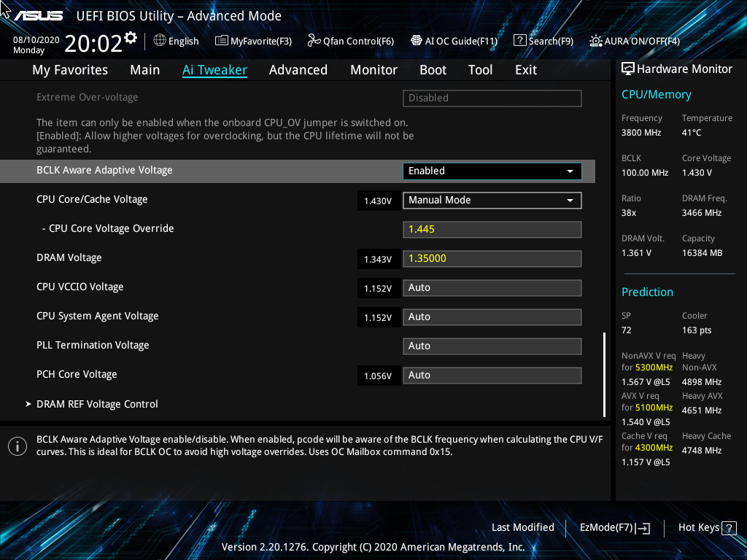Click the info icon in help area
This screenshot has height=560, width=747.
pos(18,446)
